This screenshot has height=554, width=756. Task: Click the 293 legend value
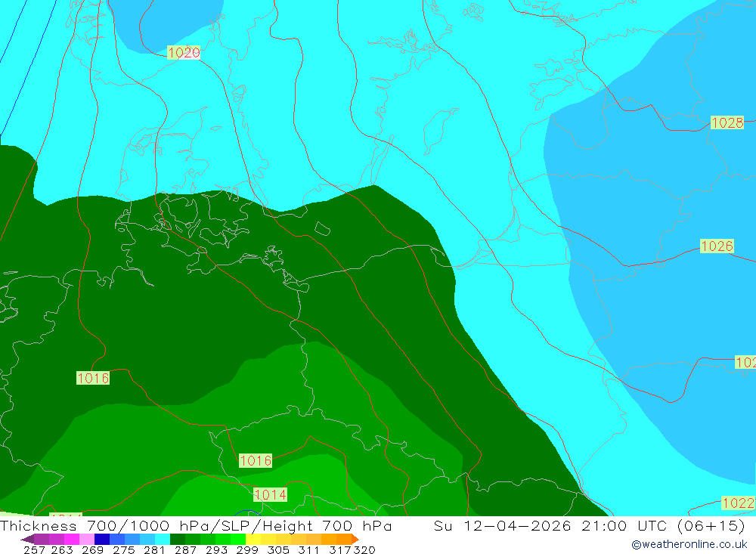[x=216, y=549]
